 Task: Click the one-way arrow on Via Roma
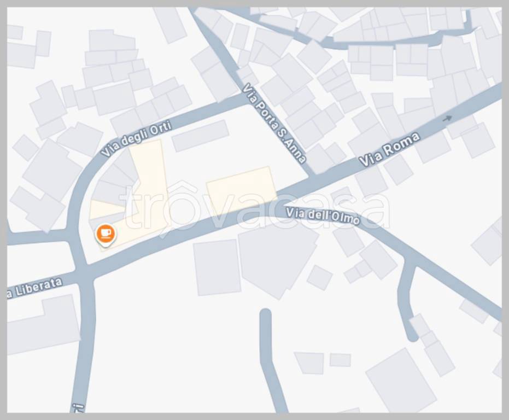coord(448,119)
